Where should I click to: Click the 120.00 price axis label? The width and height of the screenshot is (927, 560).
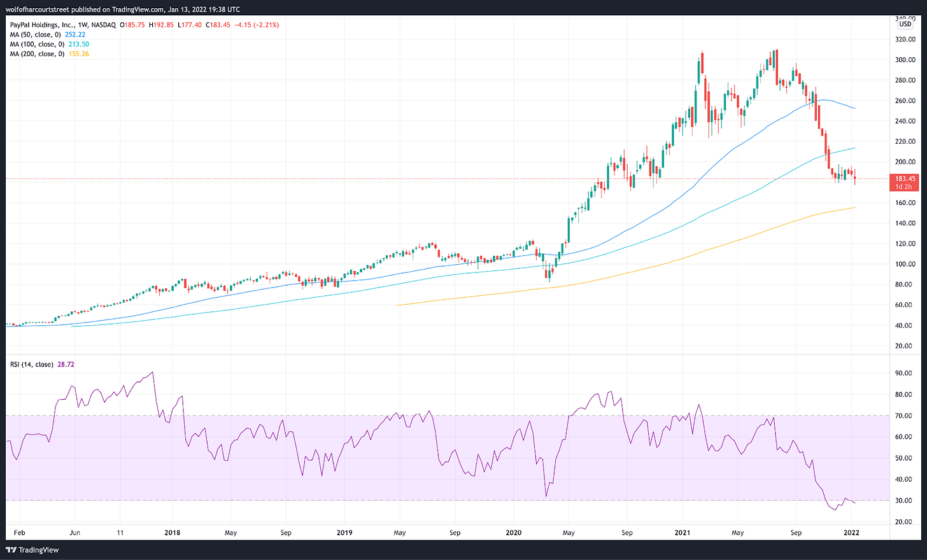905,244
